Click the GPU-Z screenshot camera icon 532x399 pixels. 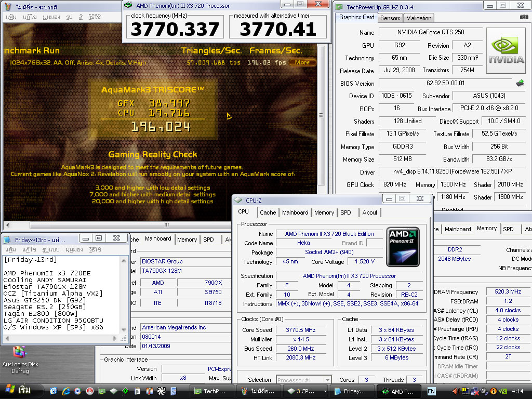[x=524, y=17]
